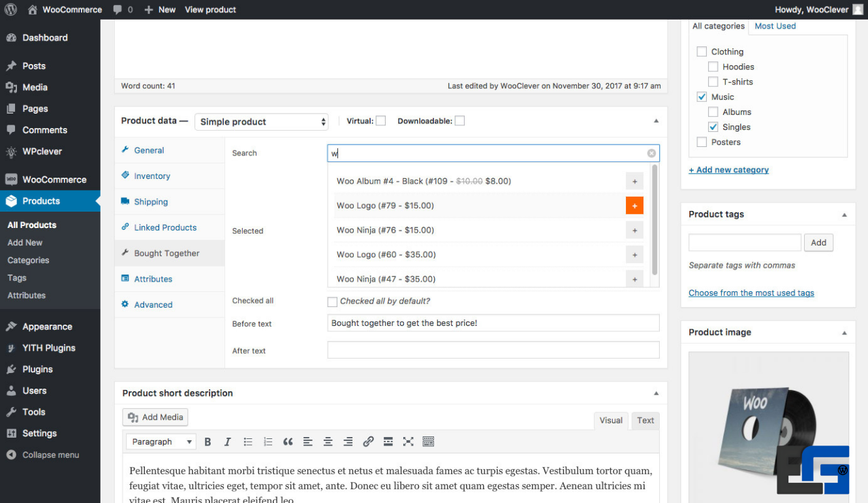Viewport: 868px width, 503px height.
Task: Open the General product data tab
Action: coord(170,150)
